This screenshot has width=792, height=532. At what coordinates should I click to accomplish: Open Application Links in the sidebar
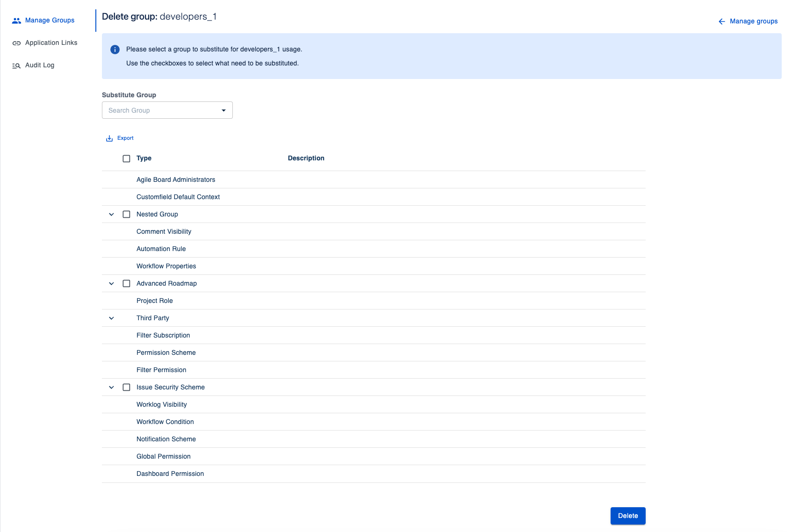51,43
